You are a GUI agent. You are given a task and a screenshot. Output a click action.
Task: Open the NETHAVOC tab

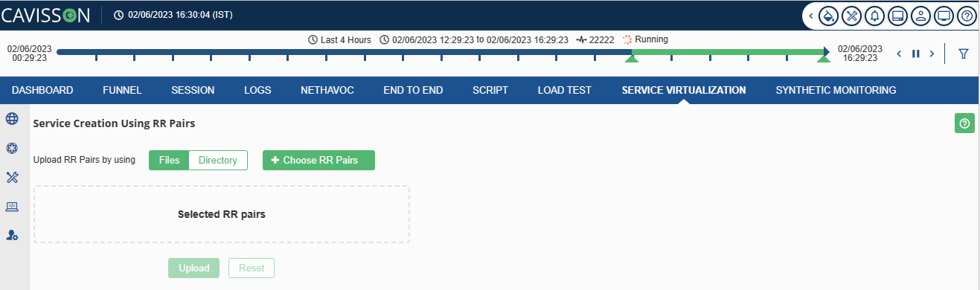[327, 90]
